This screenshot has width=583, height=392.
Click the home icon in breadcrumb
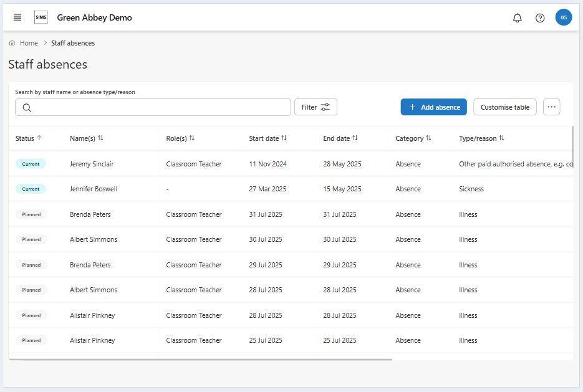[12, 43]
